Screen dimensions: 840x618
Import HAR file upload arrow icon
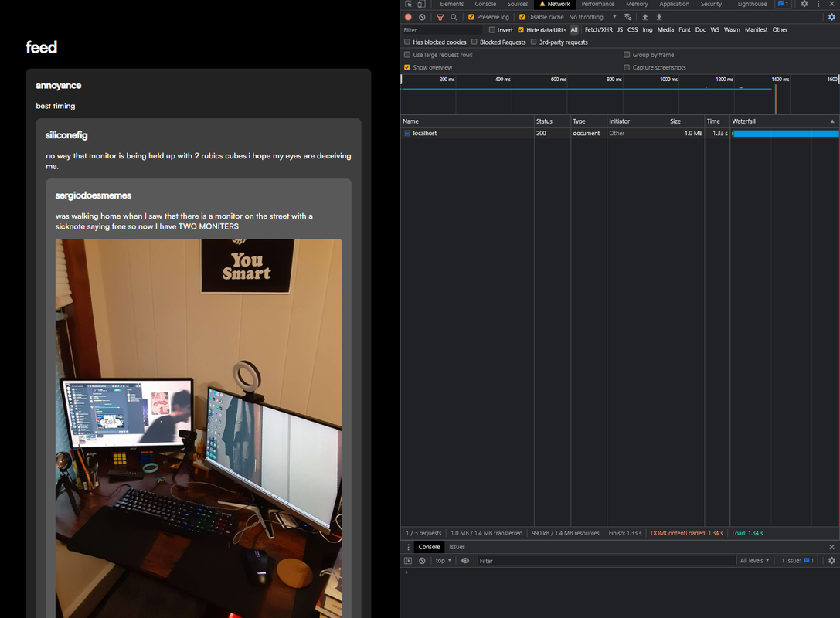pyautogui.click(x=645, y=17)
